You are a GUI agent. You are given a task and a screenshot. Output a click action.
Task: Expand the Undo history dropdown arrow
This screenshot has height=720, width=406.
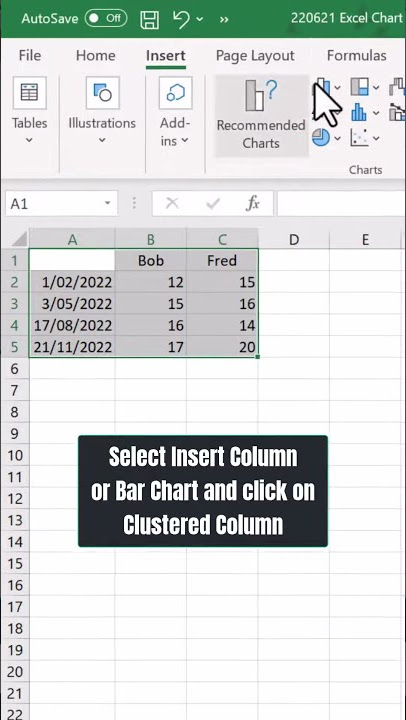tap(199, 19)
